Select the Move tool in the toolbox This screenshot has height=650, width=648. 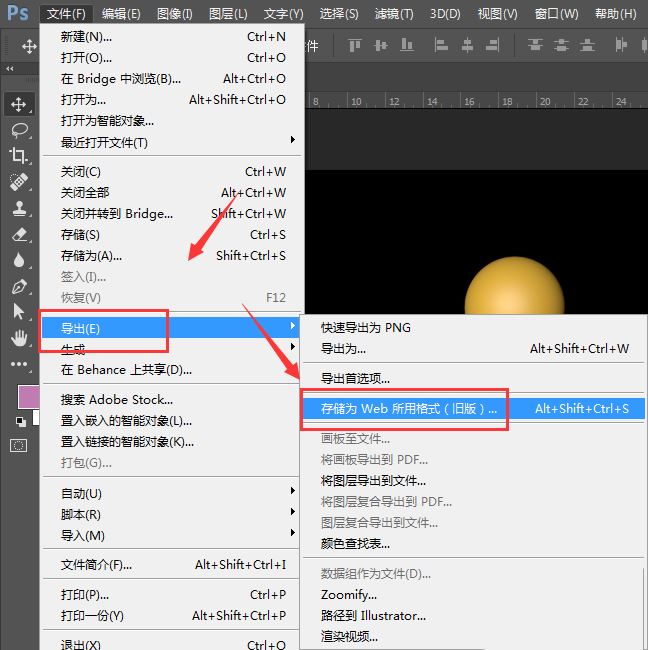tap(18, 104)
